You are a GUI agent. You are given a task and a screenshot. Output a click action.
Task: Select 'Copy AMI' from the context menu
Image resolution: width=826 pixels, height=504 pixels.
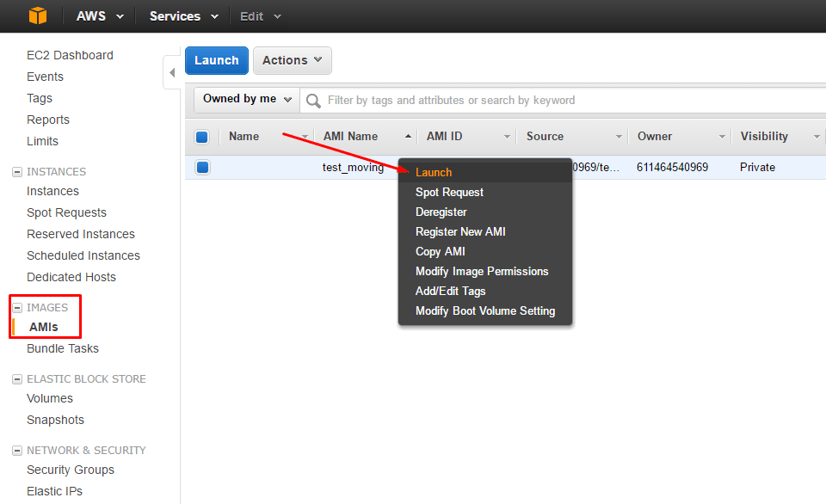(x=440, y=251)
